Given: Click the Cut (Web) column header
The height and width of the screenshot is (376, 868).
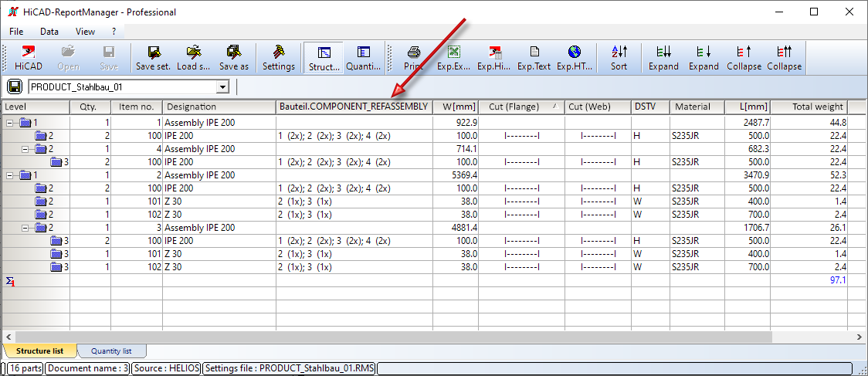Looking at the screenshot, I should click(598, 107).
